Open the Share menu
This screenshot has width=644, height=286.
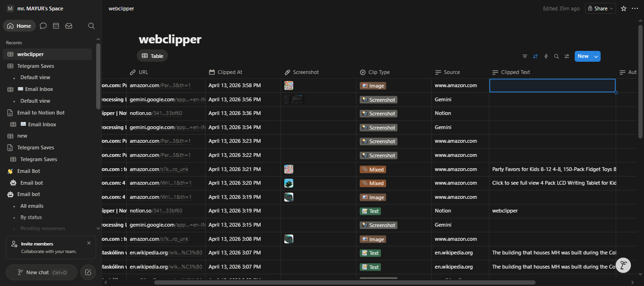point(601,8)
